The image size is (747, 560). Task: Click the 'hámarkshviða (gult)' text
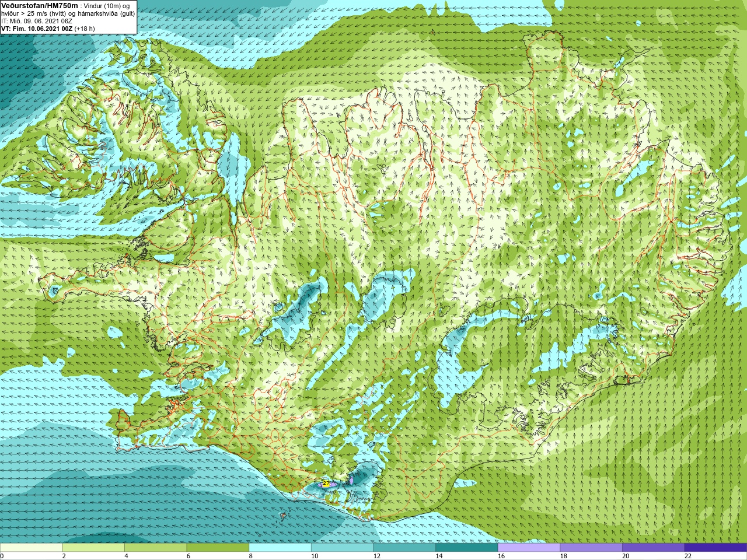coord(106,13)
